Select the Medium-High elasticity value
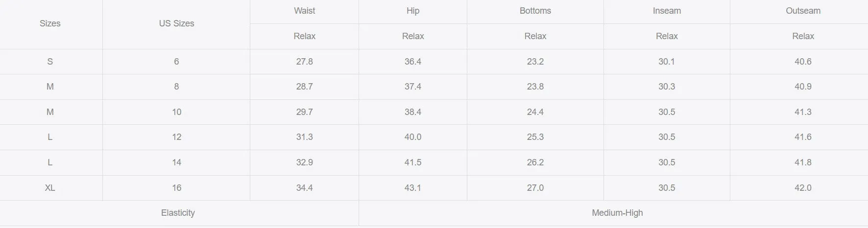 point(617,213)
